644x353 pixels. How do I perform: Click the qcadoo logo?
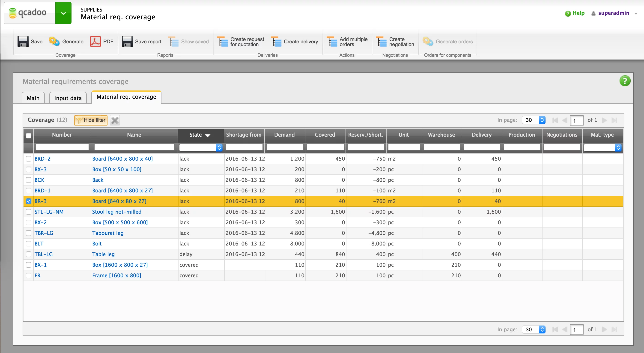27,12
